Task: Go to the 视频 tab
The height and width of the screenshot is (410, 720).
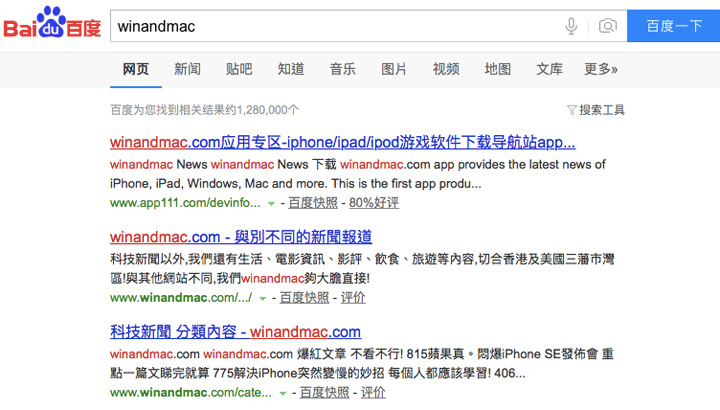Action: click(446, 69)
